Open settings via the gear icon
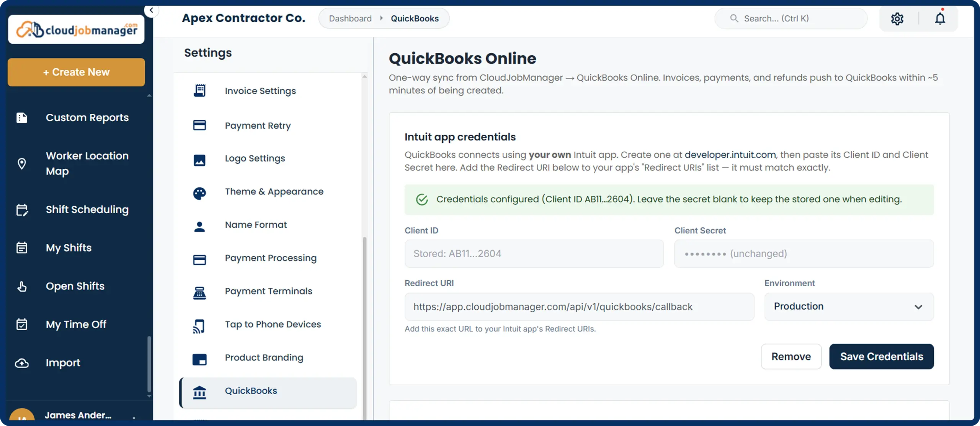The width and height of the screenshot is (980, 426). (x=897, y=18)
